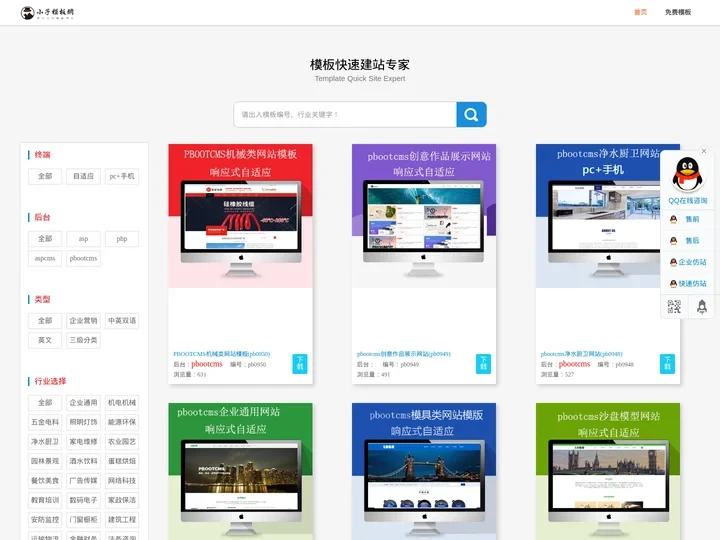Viewport: 720px width, 540px height.
Task: Choose the 机电机械 industry filter
Action: coord(122,403)
